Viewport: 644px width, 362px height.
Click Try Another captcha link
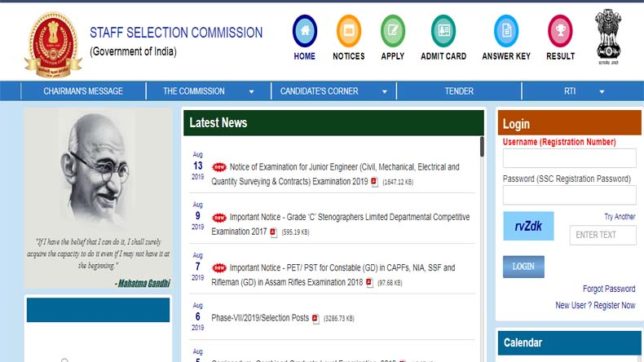[619, 217]
